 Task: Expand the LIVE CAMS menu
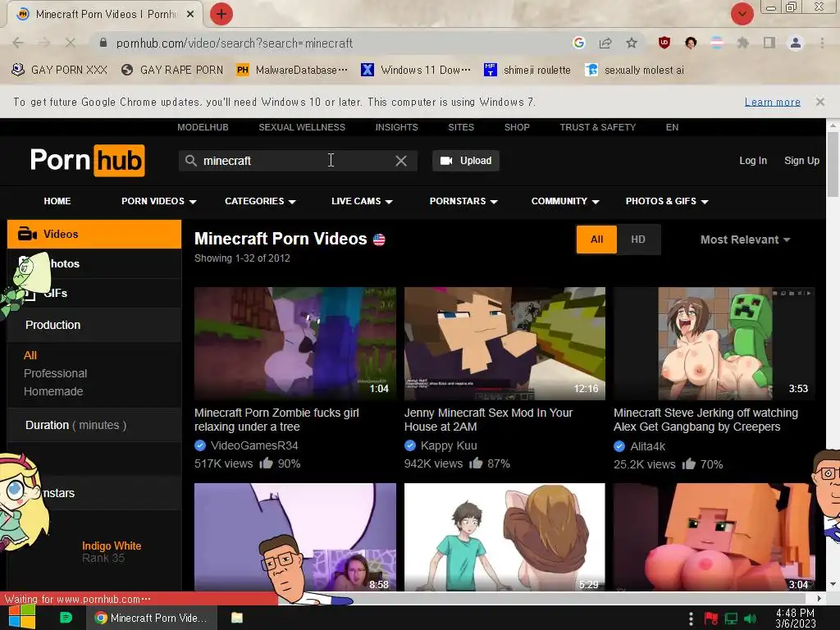(x=362, y=201)
